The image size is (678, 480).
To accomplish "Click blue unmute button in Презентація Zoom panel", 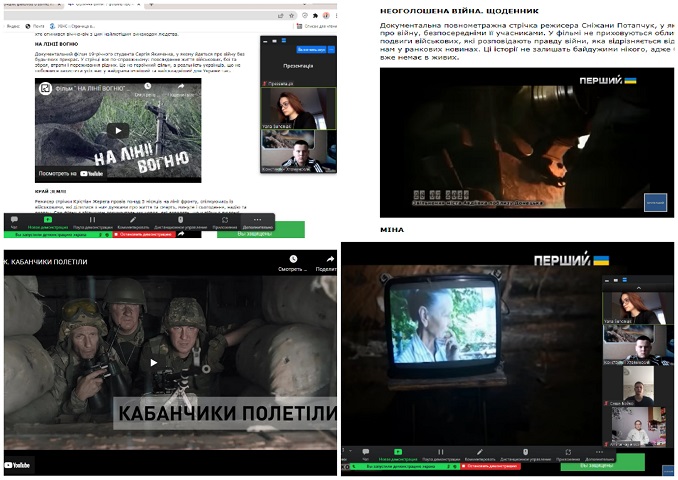I will coord(311,50).
